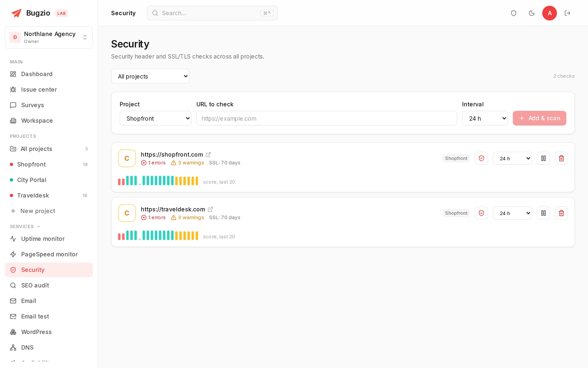Open the Interval dropdown in the add form
Viewport: 588px width, 368px height.
pyautogui.click(x=485, y=118)
